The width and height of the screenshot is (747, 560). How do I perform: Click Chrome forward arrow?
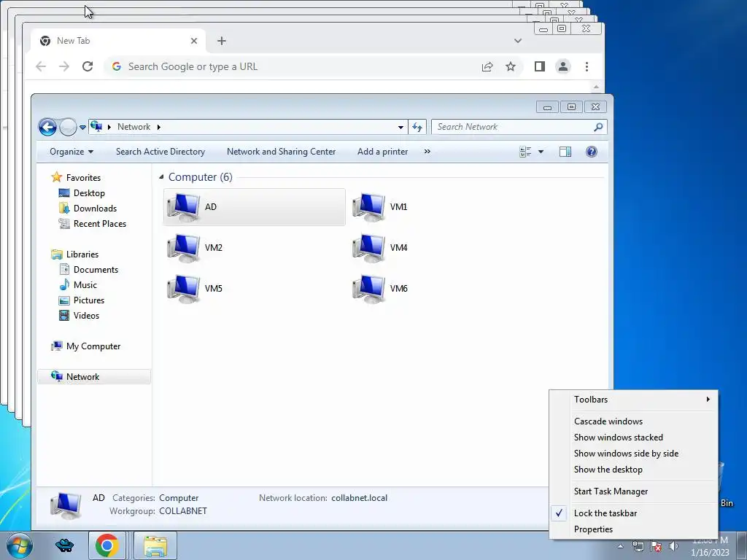coord(64,66)
